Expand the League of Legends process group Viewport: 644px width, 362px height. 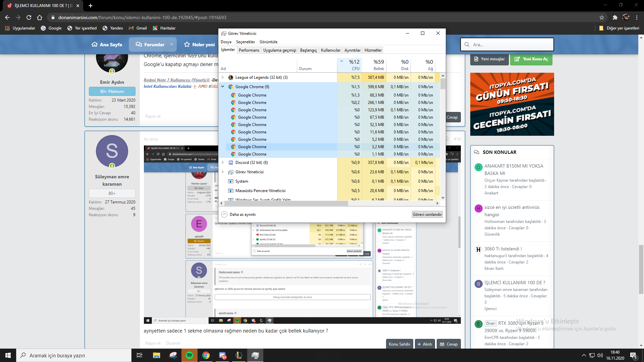pyautogui.click(x=223, y=77)
